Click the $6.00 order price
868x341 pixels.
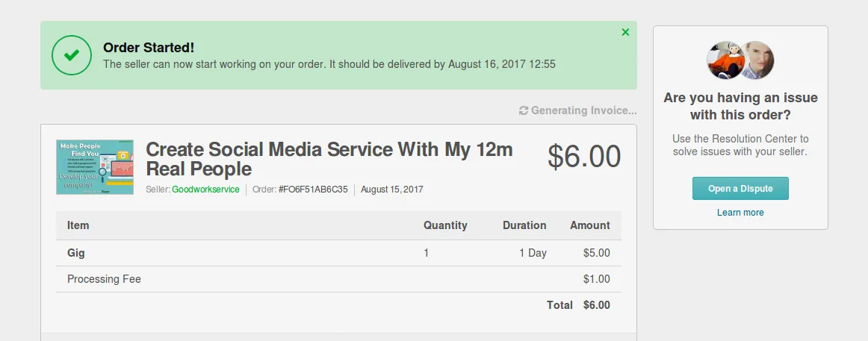click(x=584, y=157)
